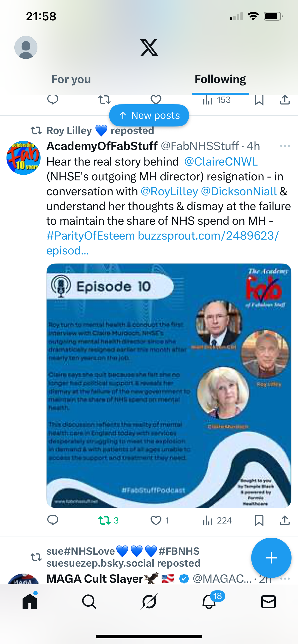Tap the New posts pill button
This screenshot has height=644, width=298.
[x=149, y=115]
